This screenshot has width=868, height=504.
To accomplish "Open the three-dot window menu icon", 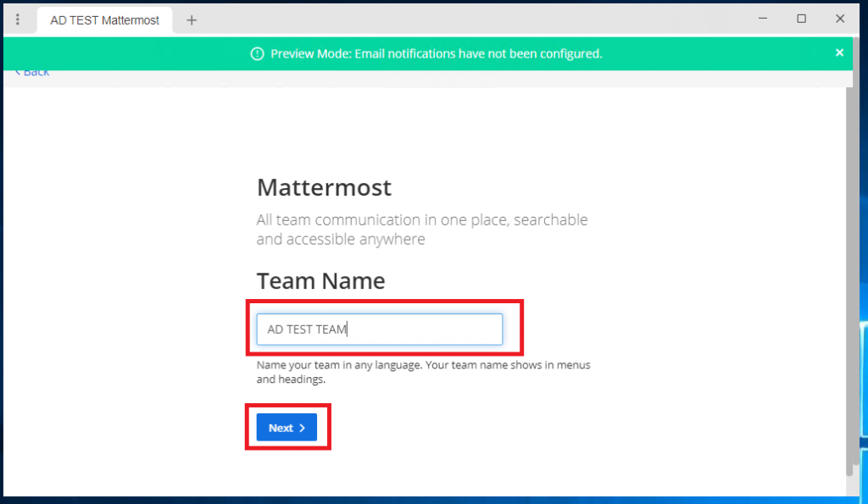I will [18, 20].
